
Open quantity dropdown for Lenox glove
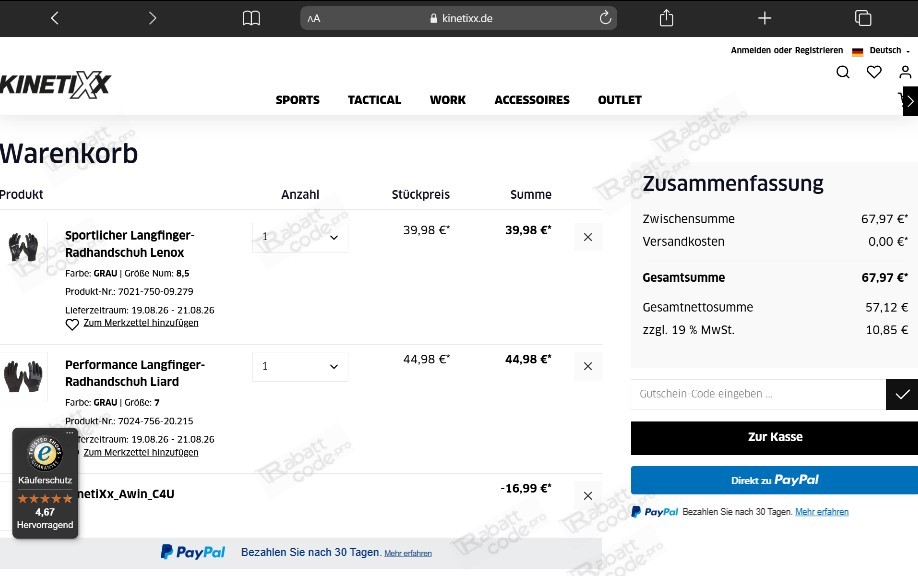pyautogui.click(x=300, y=237)
